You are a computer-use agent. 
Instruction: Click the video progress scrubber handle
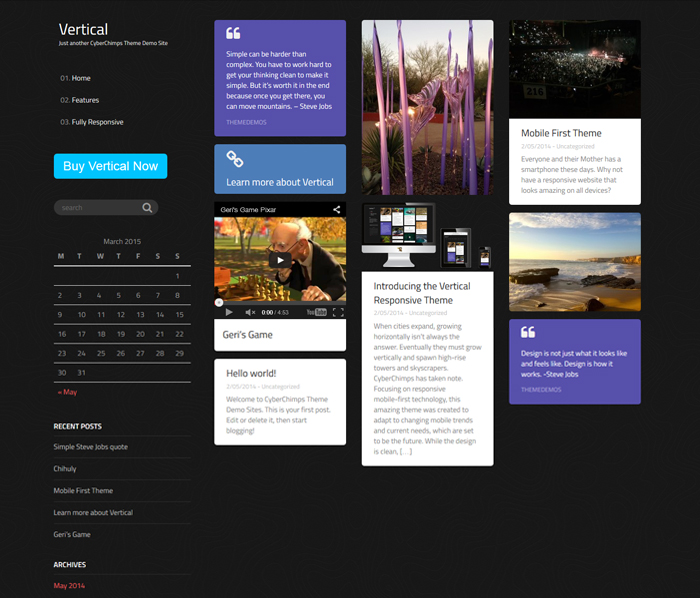click(x=219, y=303)
